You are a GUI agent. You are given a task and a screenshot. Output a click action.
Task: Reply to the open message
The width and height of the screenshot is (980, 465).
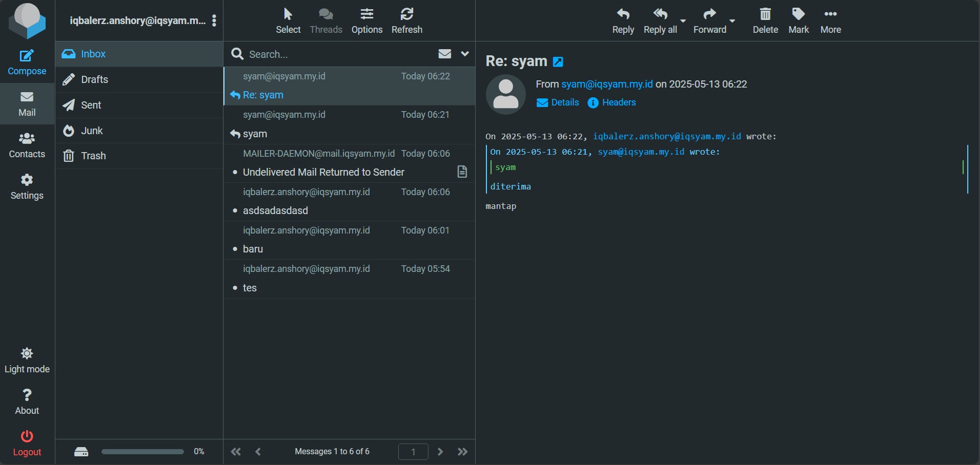tap(623, 20)
